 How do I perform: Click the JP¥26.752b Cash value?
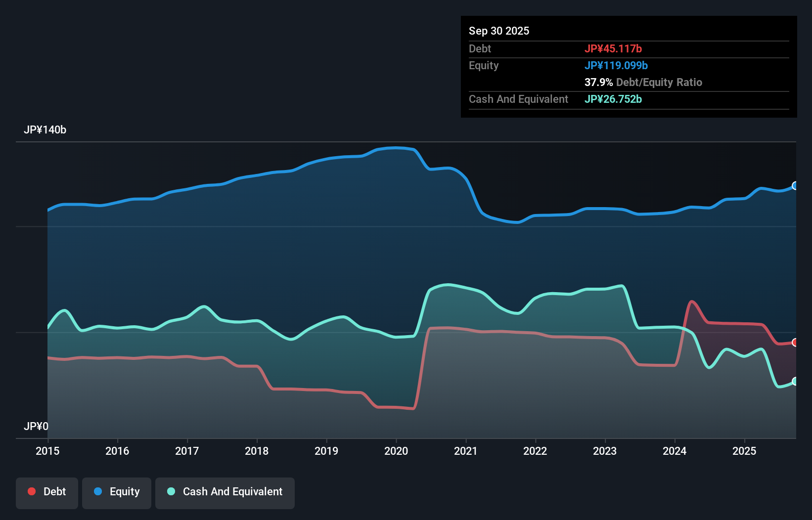(613, 99)
